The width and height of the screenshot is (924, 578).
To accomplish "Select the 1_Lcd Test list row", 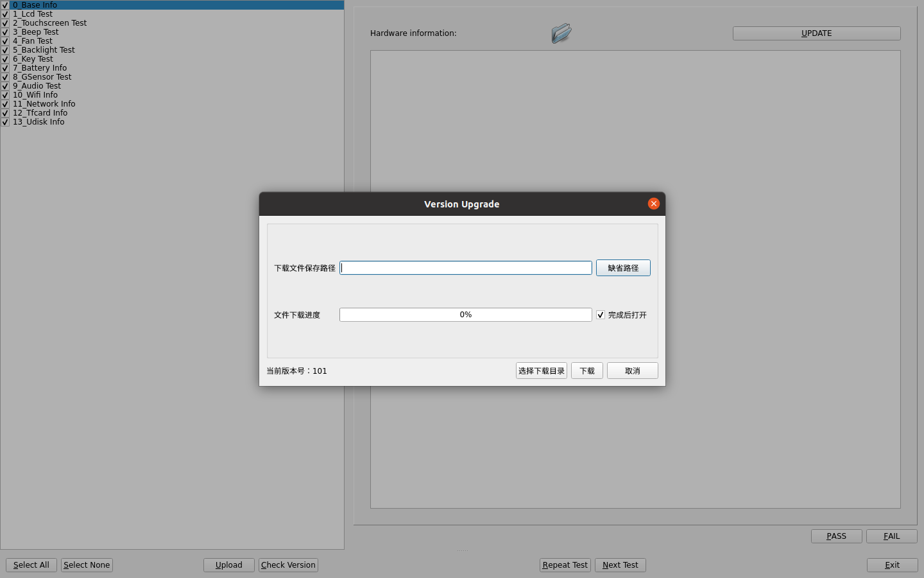I will (x=172, y=14).
